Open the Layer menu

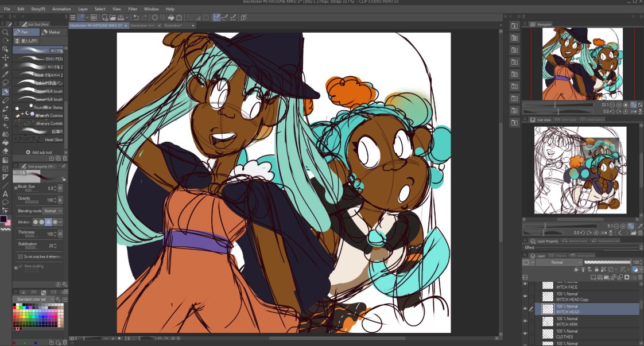click(83, 9)
